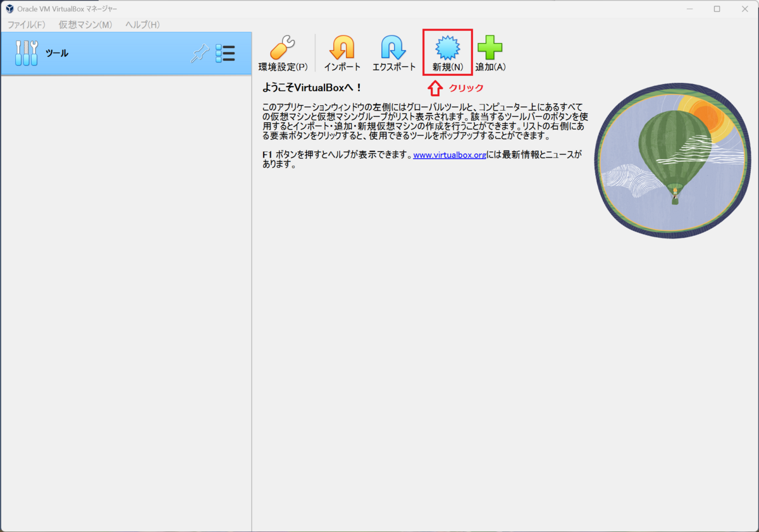Close the VirtualBox manager window

pyautogui.click(x=746, y=9)
